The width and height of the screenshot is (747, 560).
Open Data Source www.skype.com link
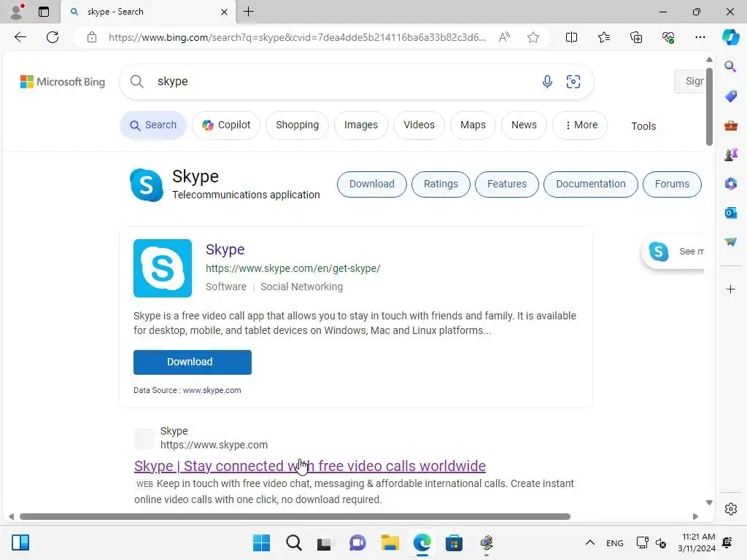212,390
